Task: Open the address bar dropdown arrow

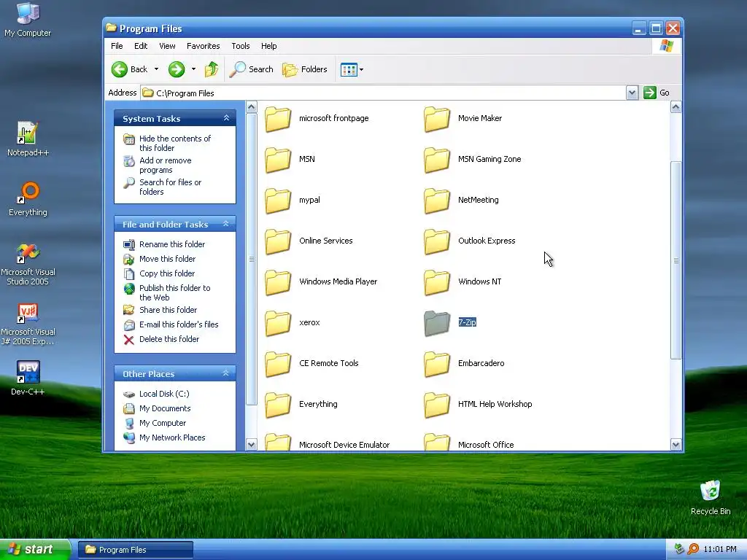Action: pos(632,93)
